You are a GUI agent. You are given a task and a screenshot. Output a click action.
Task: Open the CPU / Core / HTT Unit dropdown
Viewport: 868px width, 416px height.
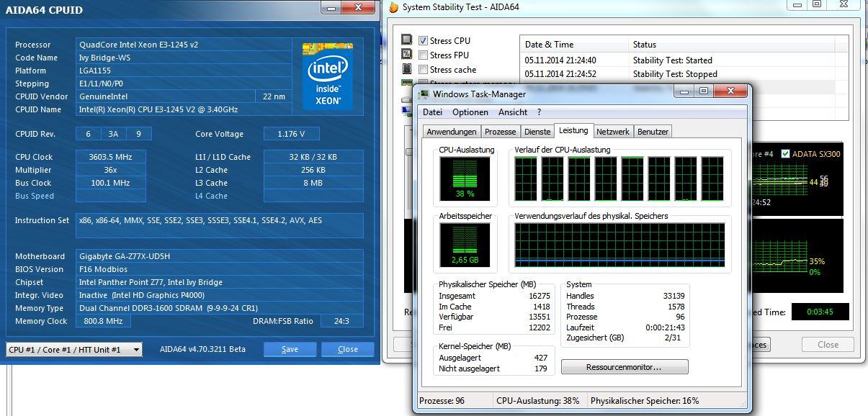coord(73,350)
